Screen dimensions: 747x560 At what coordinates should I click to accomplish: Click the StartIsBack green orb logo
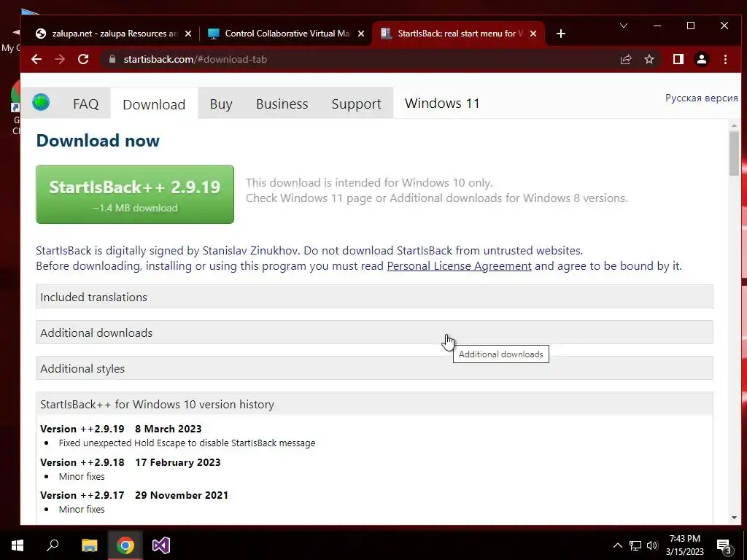pos(41,102)
